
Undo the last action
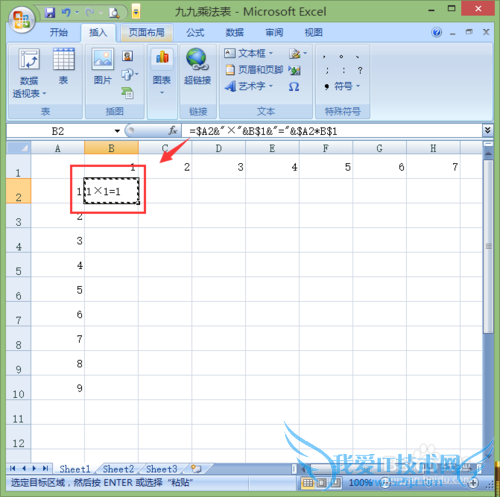66,13
